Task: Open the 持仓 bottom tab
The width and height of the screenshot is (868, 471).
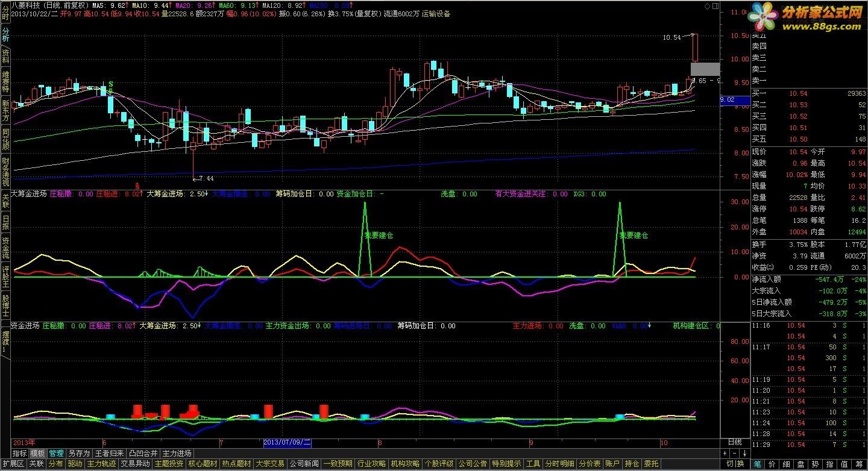Action: pyautogui.click(x=632, y=464)
